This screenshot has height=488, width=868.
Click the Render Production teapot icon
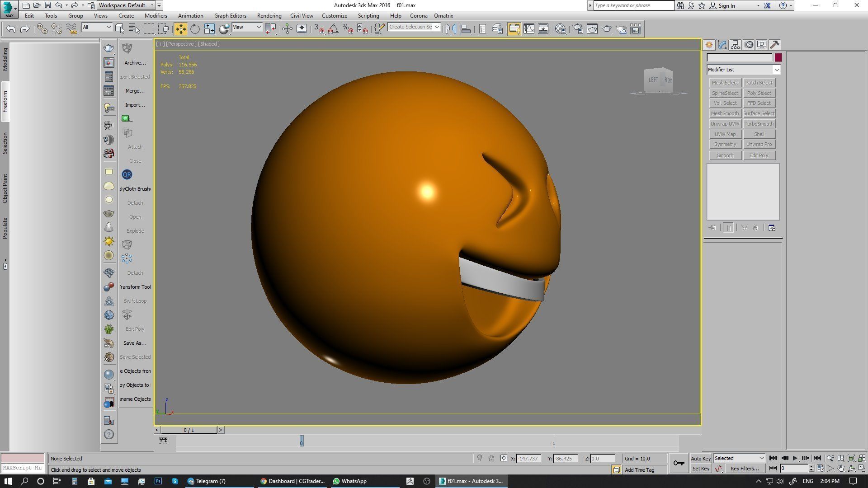(x=607, y=29)
